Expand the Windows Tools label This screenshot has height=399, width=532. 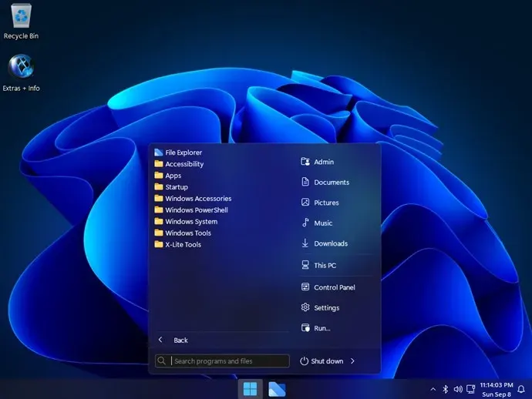click(188, 233)
